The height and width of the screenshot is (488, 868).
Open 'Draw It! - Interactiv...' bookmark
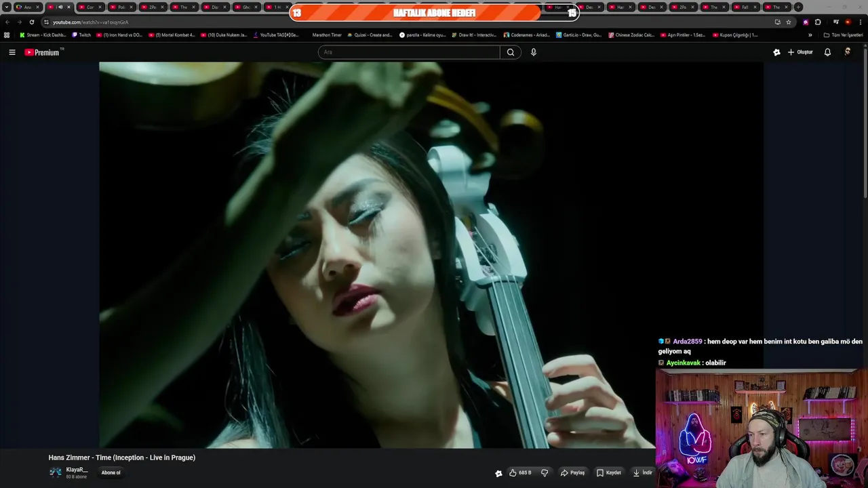click(475, 35)
